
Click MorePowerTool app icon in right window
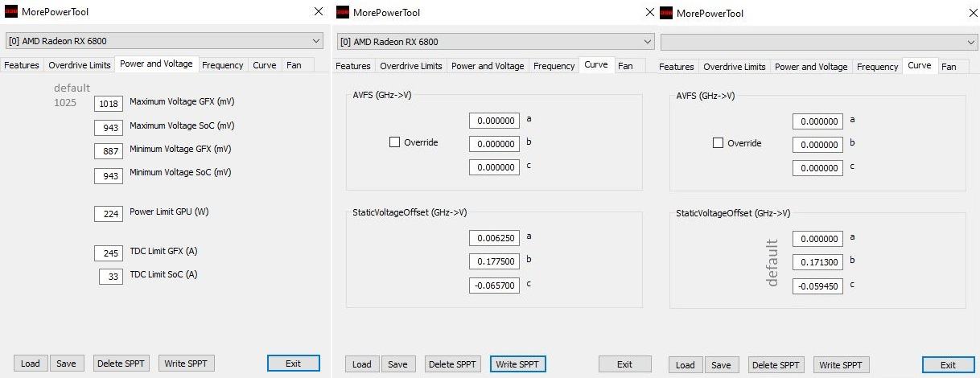(666, 13)
